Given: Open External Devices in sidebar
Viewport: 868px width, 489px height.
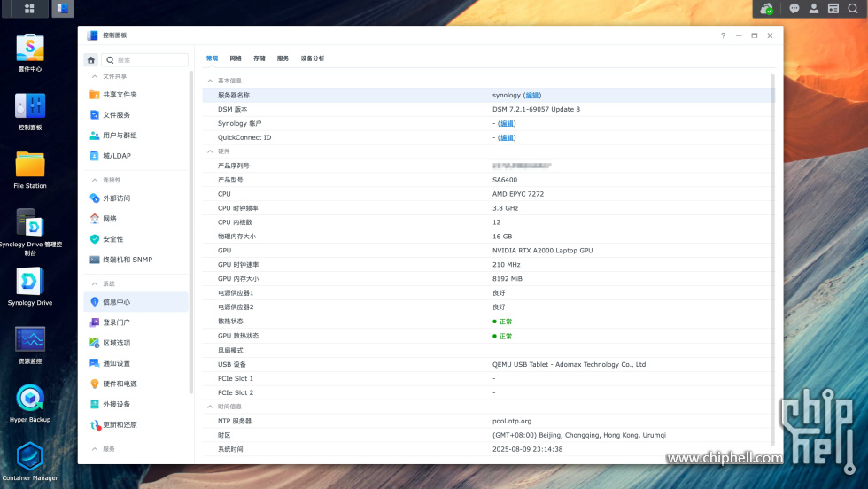Looking at the screenshot, I should 136,404.
